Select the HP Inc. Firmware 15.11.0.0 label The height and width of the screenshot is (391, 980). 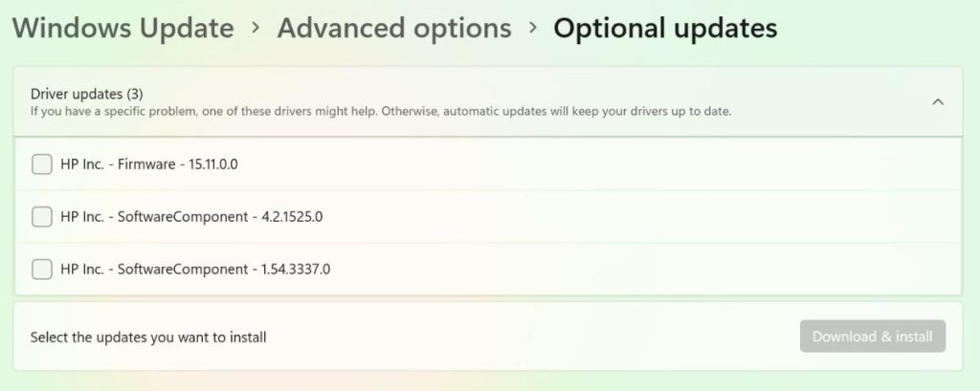148,164
